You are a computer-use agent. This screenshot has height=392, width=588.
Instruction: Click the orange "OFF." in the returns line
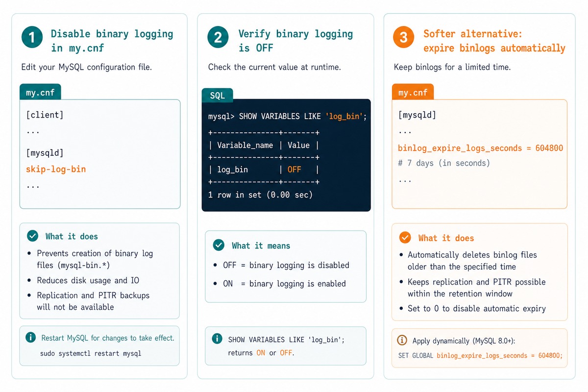tap(287, 353)
